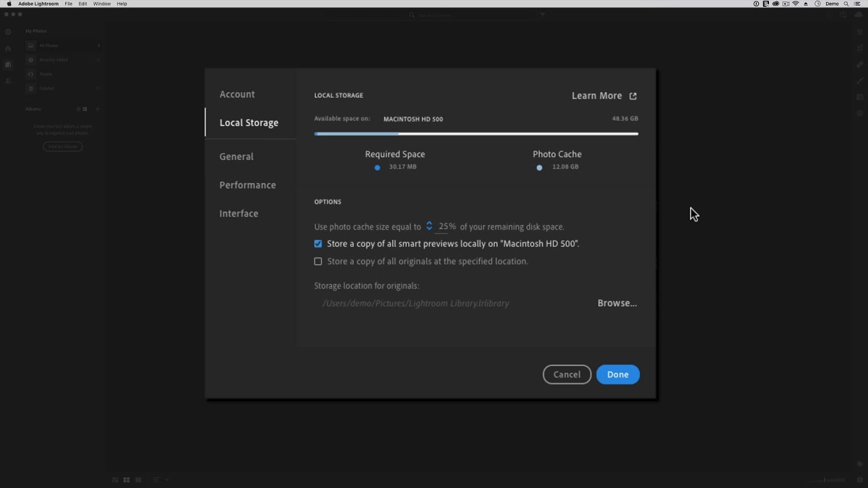
Task: Switch to square grid view at bottom
Action: click(x=126, y=480)
